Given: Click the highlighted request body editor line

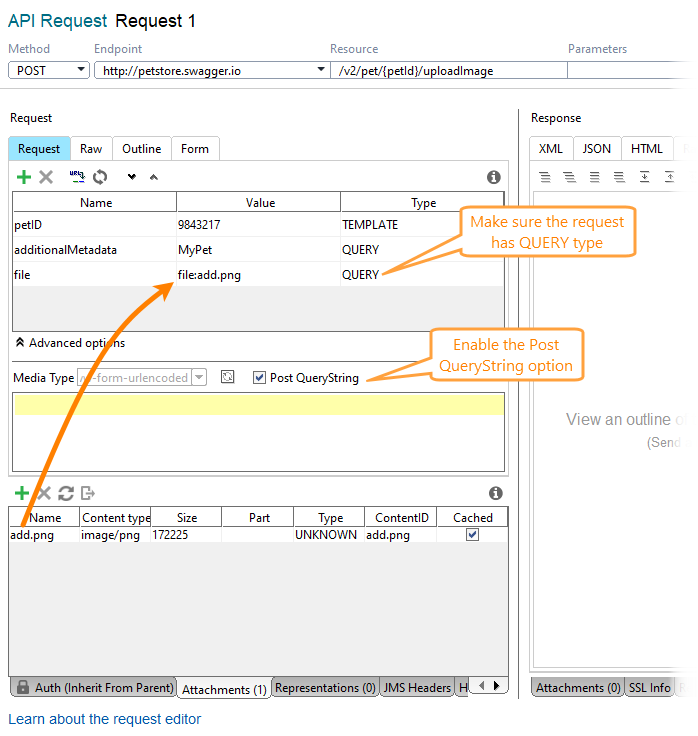Looking at the screenshot, I should click(259, 405).
